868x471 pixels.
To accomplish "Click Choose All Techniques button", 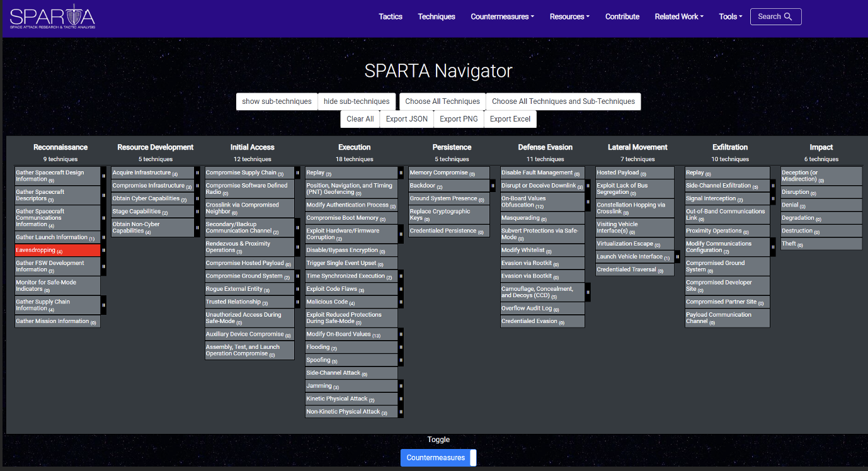I will tap(442, 101).
